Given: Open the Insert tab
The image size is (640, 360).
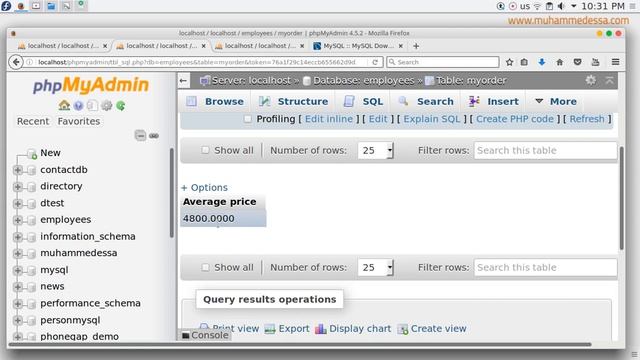Looking at the screenshot, I should [493, 101].
